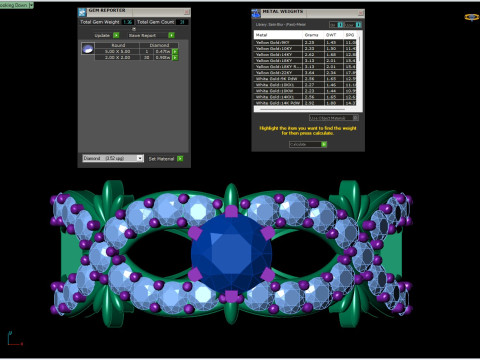Click the 5.00 X 5.00 size cell
This screenshot has width=480, height=360.
[118, 52]
